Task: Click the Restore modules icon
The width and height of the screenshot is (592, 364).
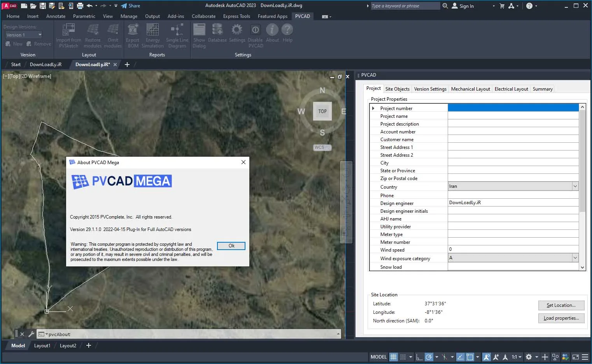Action: pos(93,35)
